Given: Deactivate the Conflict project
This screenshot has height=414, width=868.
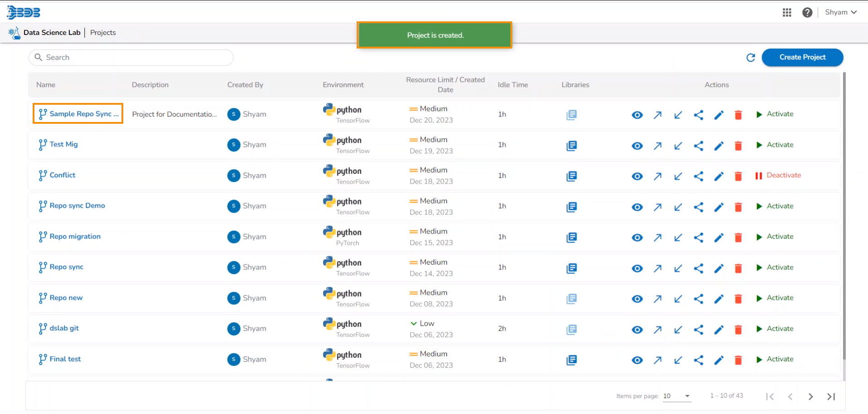Looking at the screenshot, I should point(778,175).
